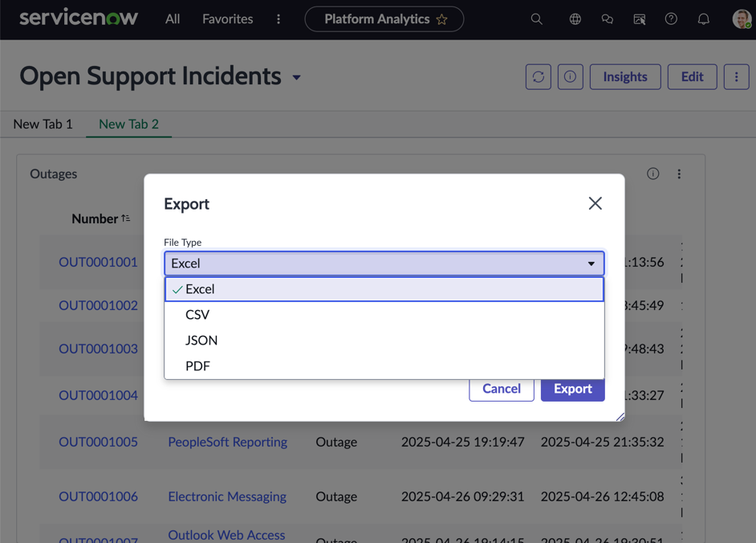Open outage OUT0001001 link
The height and width of the screenshot is (543, 756).
[x=99, y=262]
